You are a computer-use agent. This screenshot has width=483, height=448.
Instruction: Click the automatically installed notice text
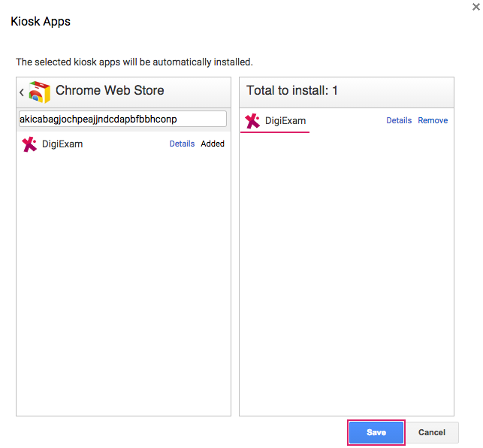tap(134, 62)
